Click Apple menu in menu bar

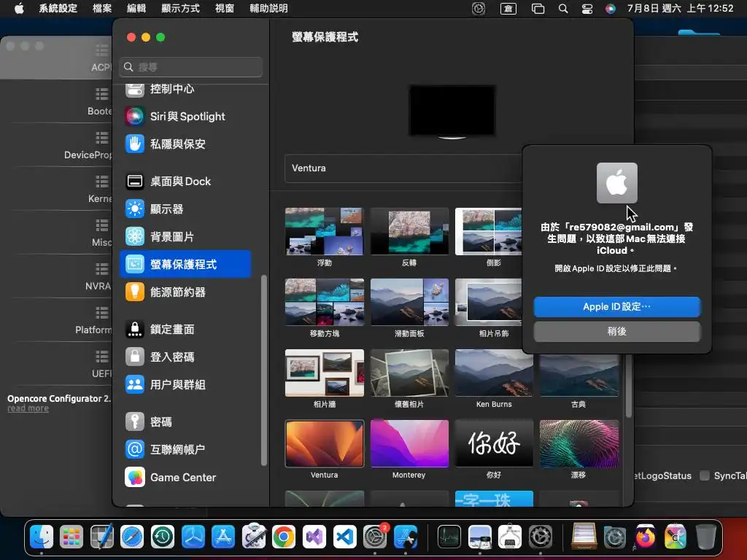[x=19, y=8]
